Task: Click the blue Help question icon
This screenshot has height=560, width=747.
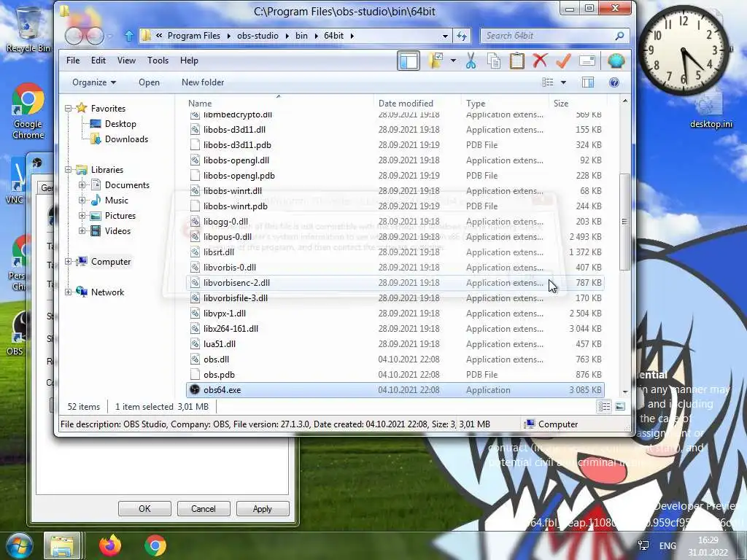Action: pos(614,82)
